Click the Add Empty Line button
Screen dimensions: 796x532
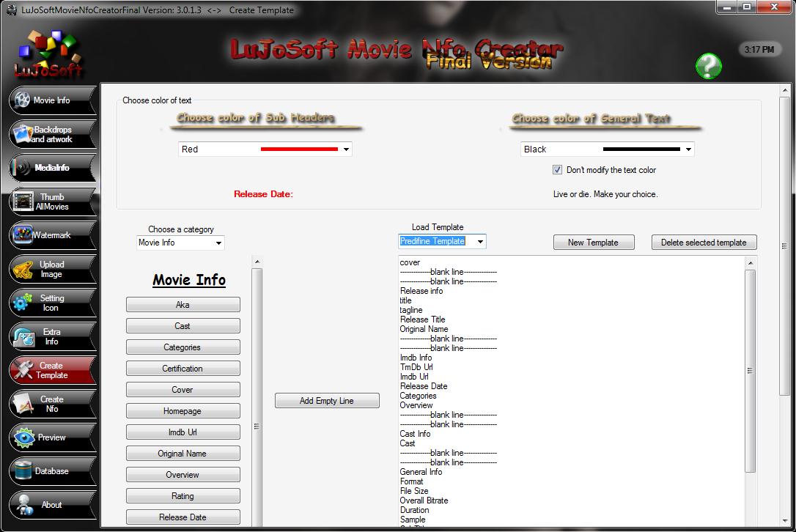point(327,401)
